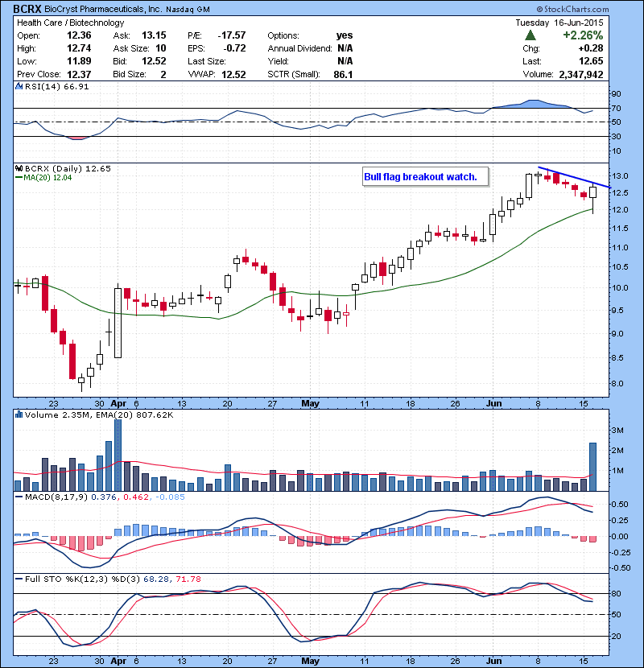Click the 3M volume axis label

(x=617, y=431)
